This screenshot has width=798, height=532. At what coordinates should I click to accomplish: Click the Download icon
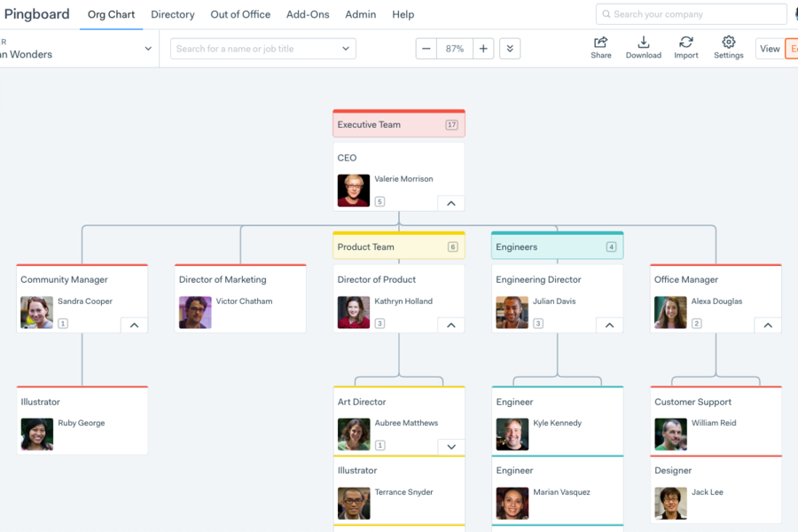[x=643, y=43]
